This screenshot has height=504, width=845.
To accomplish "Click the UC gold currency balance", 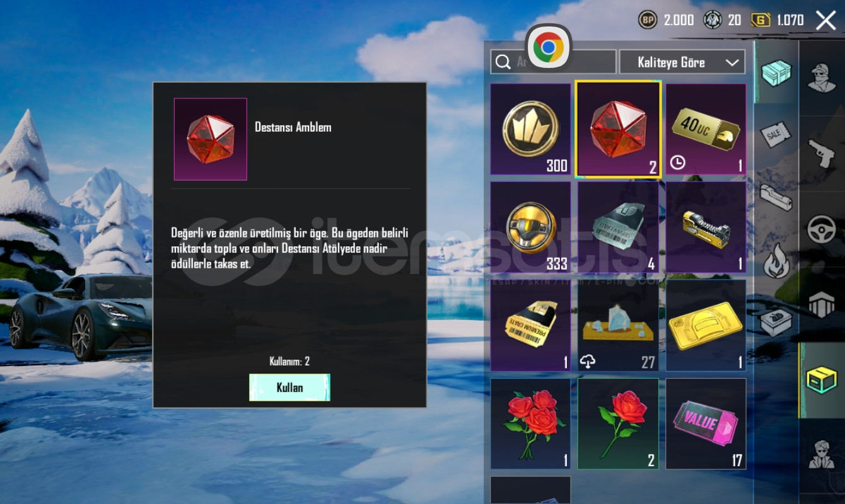I will (x=778, y=20).
